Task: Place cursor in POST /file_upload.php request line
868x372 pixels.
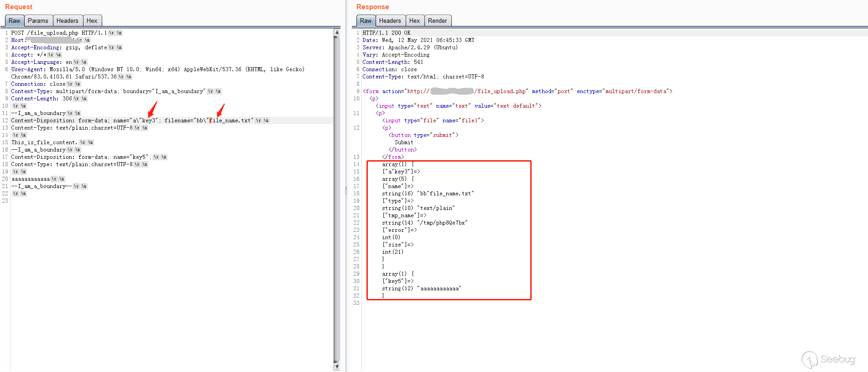Action: click(x=58, y=33)
